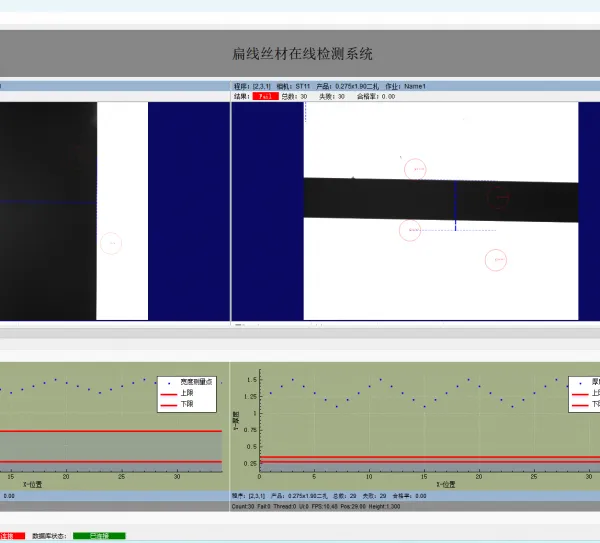The height and width of the screenshot is (543, 600).
Task: Select the 程序: [2,3,1] header field
Action: [x=252, y=86]
